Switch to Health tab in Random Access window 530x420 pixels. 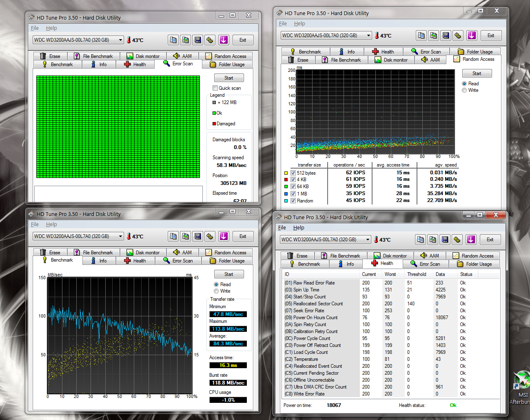point(383,52)
